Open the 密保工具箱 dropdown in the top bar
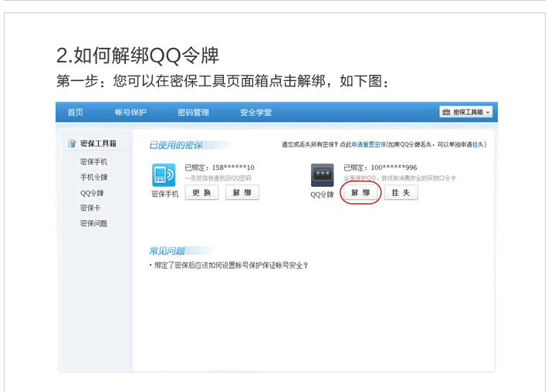548x392 pixels. pos(466,112)
